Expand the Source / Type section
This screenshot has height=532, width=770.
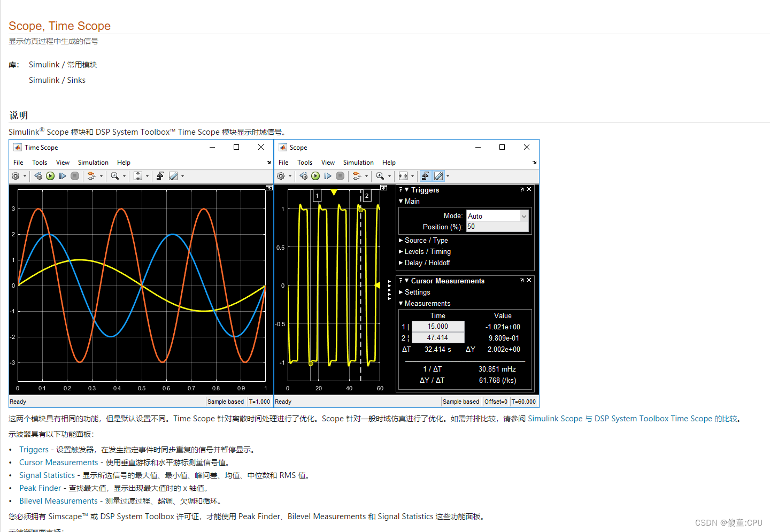coord(401,240)
